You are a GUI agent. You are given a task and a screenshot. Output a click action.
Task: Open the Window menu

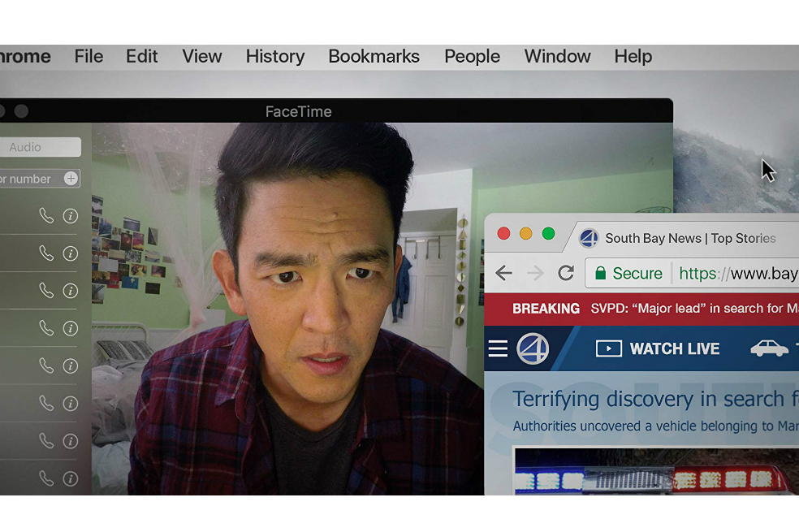click(x=558, y=56)
